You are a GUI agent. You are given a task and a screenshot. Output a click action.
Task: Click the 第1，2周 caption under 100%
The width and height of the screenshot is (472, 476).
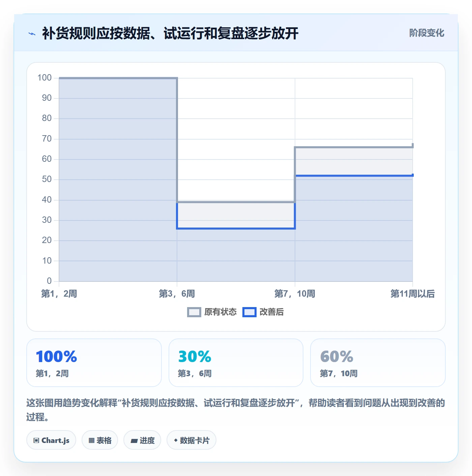pyautogui.click(x=52, y=374)
